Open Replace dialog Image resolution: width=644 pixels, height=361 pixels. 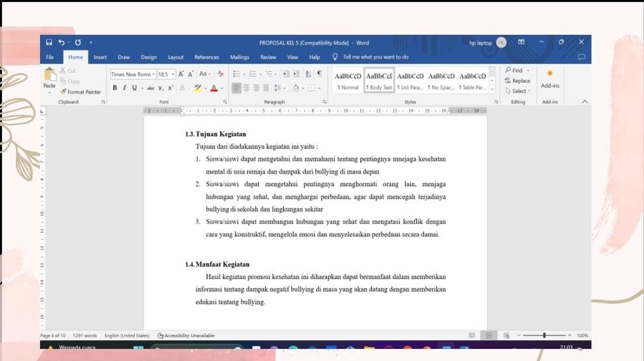tap(517, 81)
